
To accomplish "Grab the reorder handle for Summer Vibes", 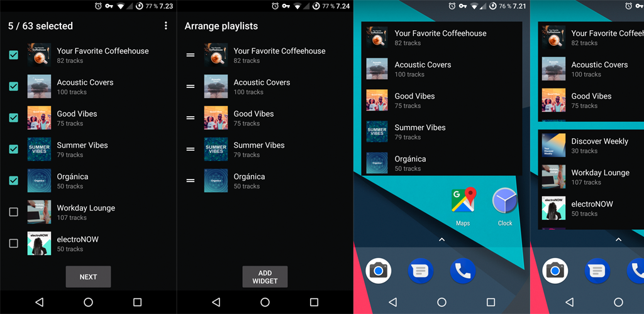I will pyautogui.click(x=190, y=149).
